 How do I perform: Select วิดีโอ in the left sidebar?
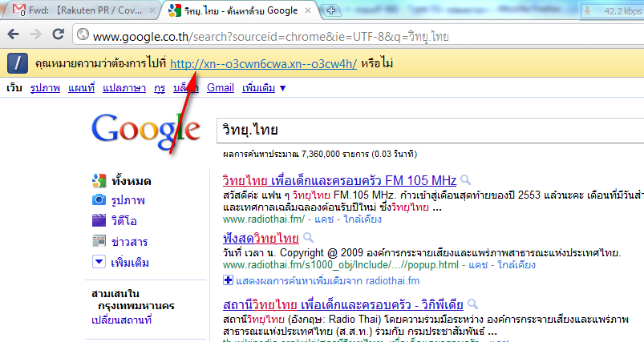click(x=124, y=221)
